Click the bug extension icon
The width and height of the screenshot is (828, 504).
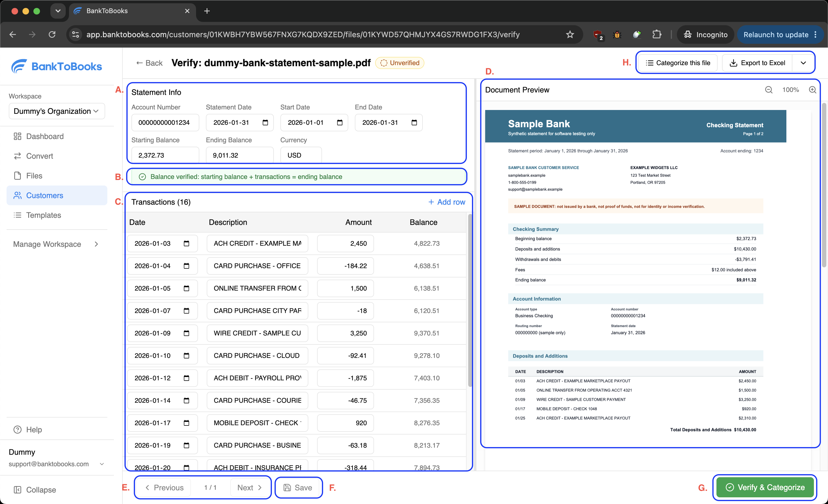(617, 34)
